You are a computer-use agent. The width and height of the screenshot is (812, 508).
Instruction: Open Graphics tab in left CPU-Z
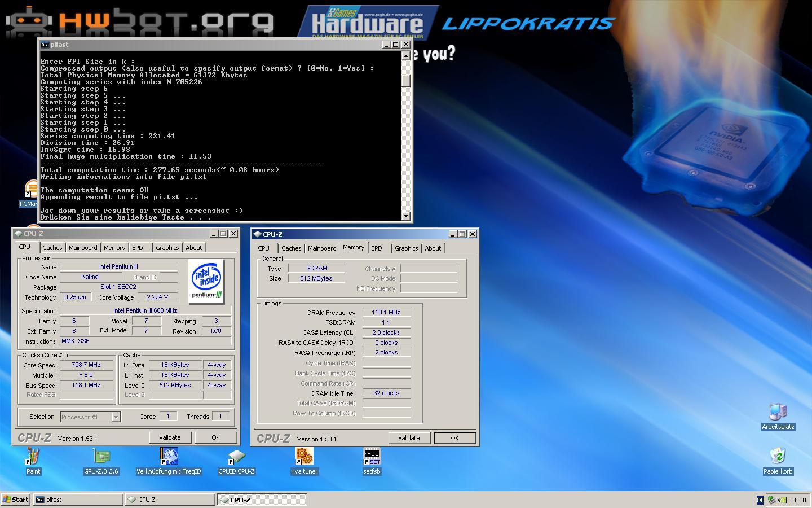click(x=167, y=248)
